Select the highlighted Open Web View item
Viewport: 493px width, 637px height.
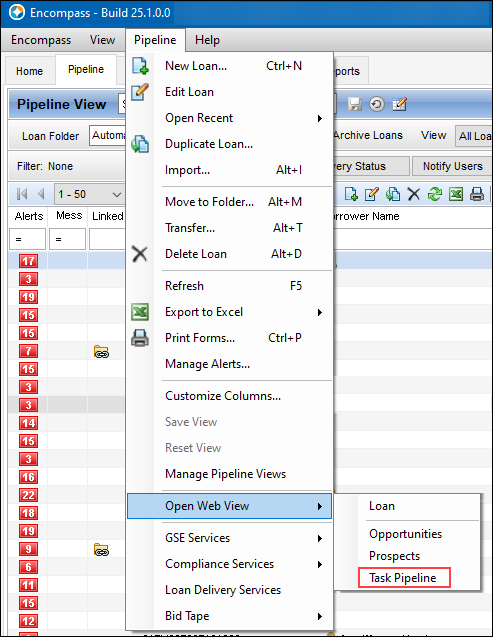pyautogui.click(x=229, y=506)
